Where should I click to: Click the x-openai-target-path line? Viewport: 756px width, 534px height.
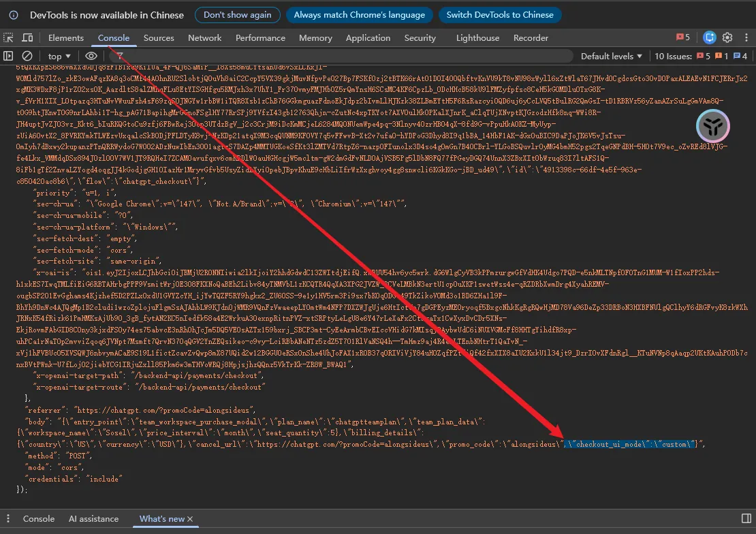[149, 376]
